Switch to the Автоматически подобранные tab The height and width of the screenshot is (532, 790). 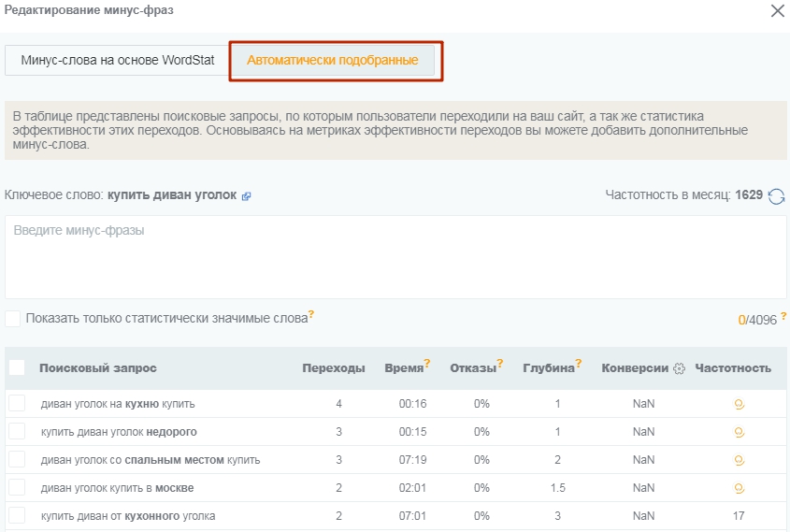pyautogui.click(x=333, y=60)
